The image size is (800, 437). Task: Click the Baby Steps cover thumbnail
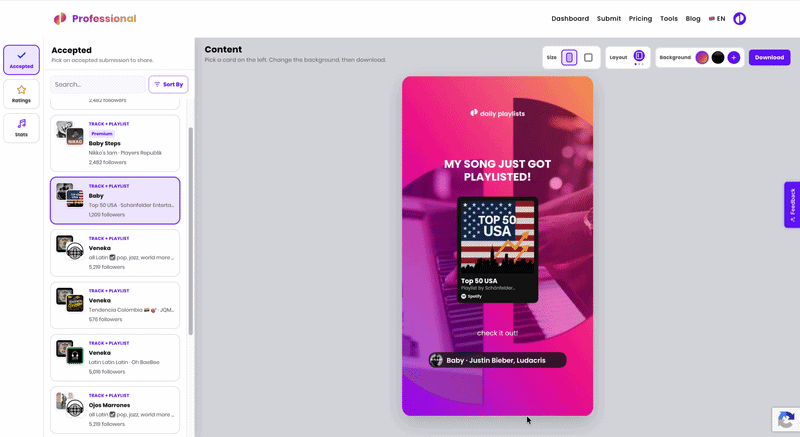[70, 133]
